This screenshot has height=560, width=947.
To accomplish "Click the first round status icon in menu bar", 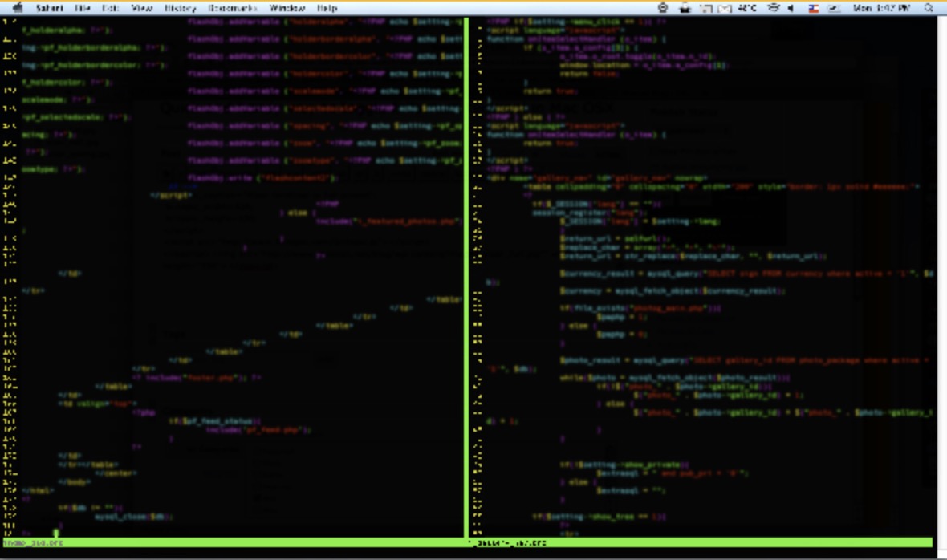I will point(663,8).
